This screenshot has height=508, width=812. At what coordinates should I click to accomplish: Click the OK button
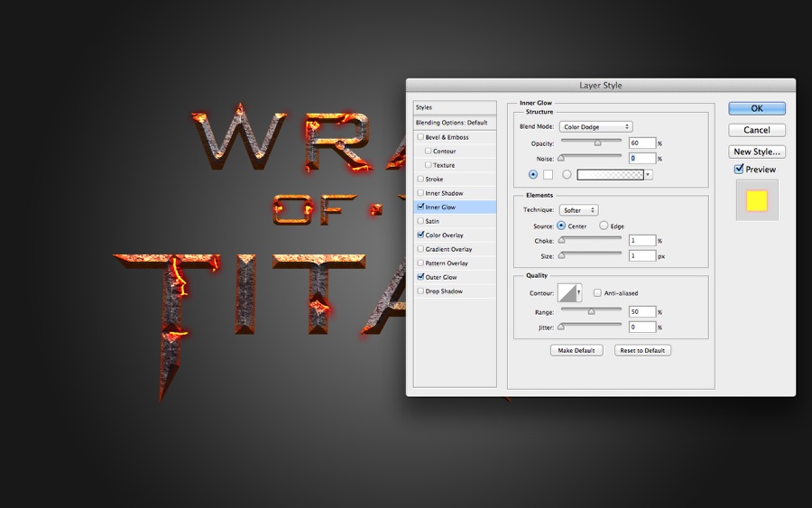point(757,108)
